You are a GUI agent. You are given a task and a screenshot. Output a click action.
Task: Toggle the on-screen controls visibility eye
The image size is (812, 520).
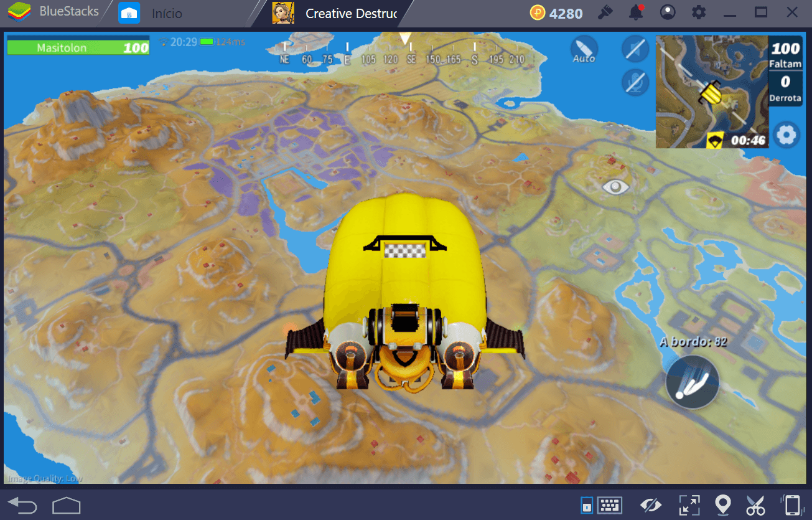(x=651, y=505)
